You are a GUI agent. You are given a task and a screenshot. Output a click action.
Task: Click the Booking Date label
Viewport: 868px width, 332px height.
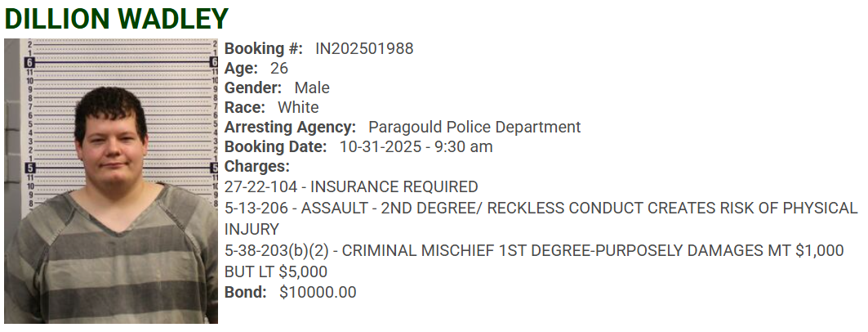pyautogui.click(x=275, y=147)
